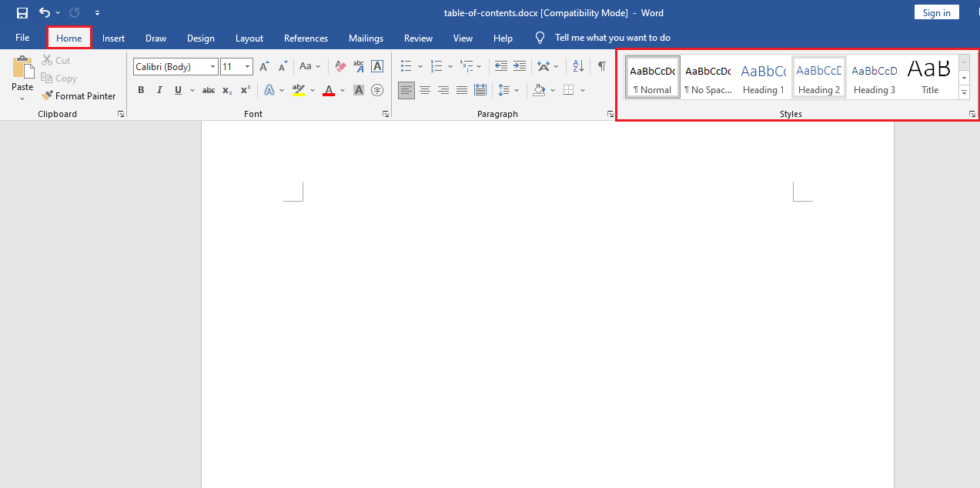Click Clear All Formatting eraser icon
Screen dimensions: 980x488
(340, 67)
